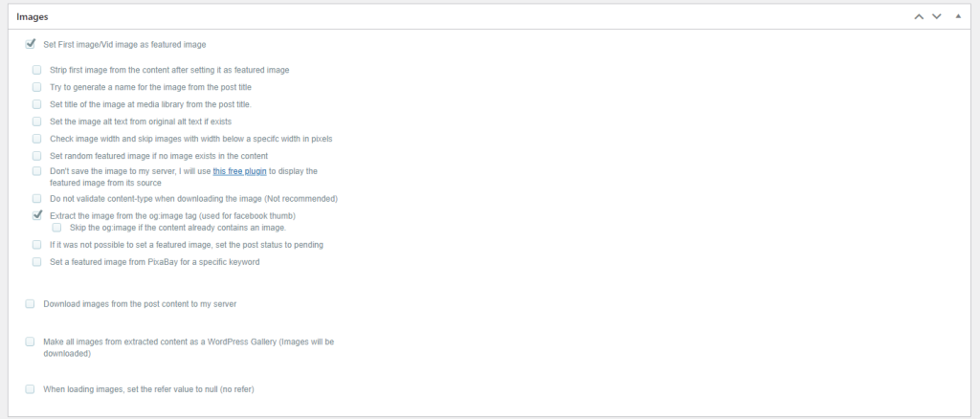
Task: Uncheck Set First image/Vid image as featured image
Action: pyautogui.click(x=30, y=44)
